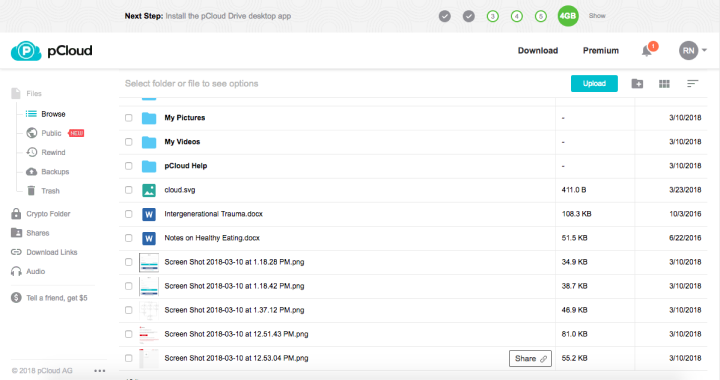
Task: Open the RN account avatar
Action: coord(688,50)
